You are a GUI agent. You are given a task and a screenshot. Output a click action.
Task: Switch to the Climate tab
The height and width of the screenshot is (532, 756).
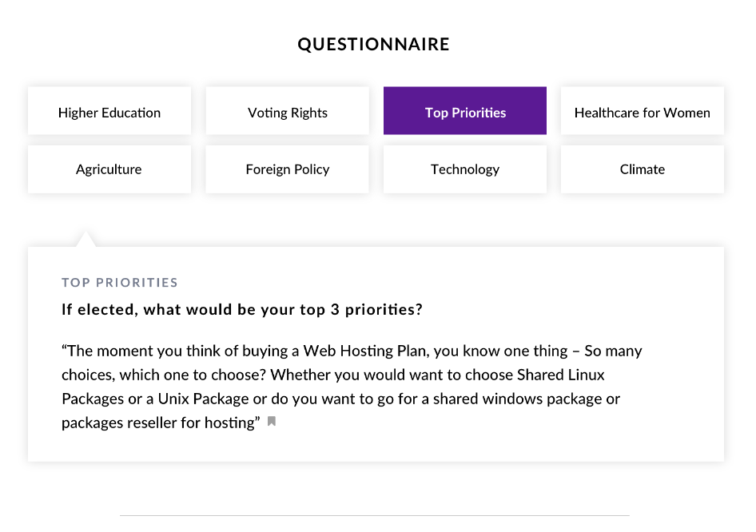[643, 169]
